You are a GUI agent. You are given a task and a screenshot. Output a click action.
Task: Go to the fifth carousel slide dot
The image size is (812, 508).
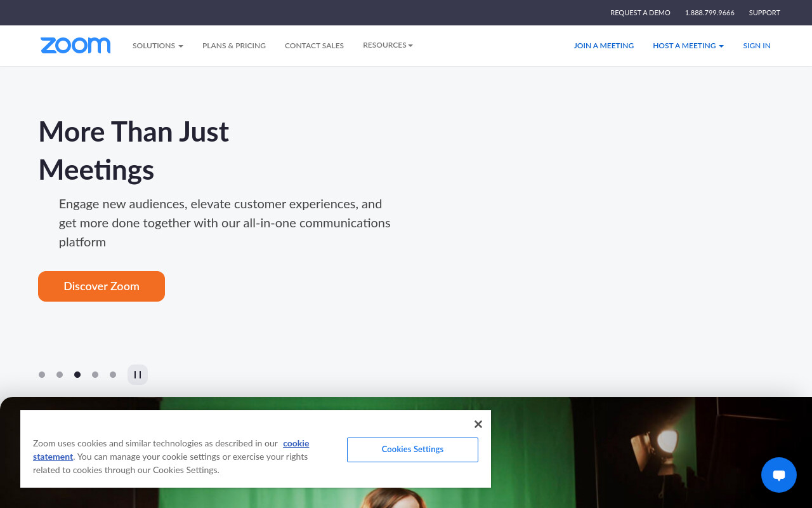[113, 375]
